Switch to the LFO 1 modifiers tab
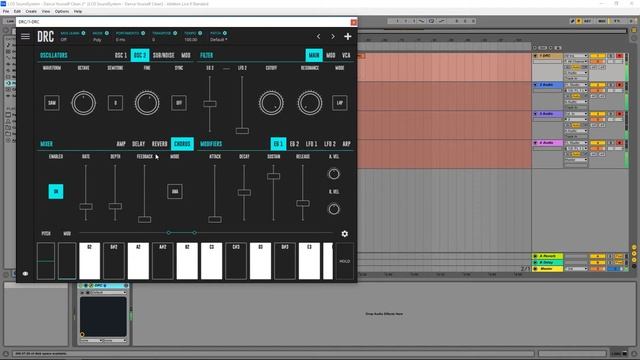640x360 pixels. point(311,144)
